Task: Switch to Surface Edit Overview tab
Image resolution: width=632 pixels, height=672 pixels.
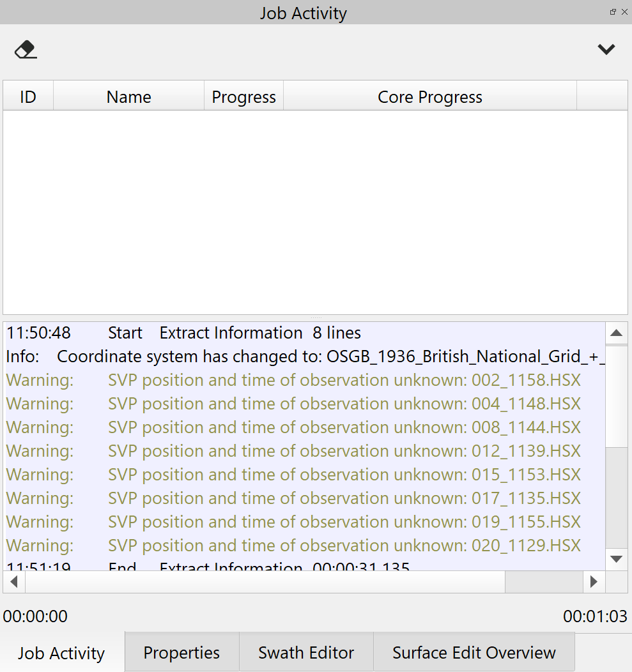Action: click(x=474, y=652)
